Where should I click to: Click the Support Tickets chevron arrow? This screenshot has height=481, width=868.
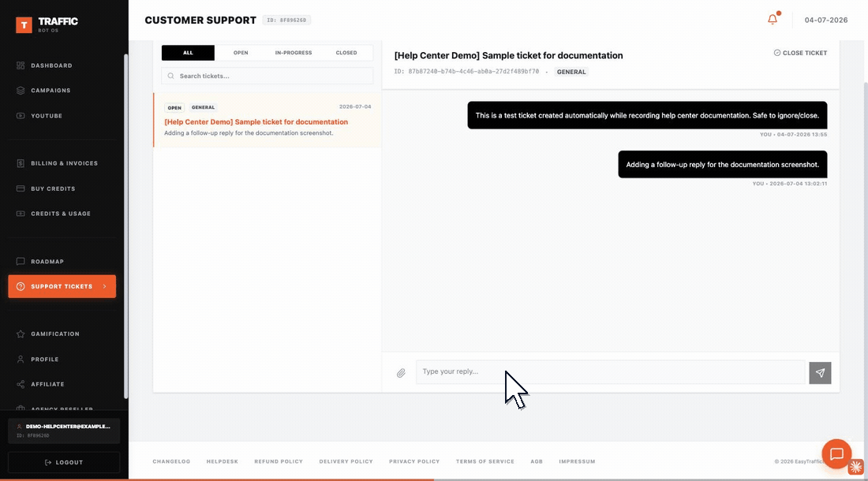click(104, 286)
